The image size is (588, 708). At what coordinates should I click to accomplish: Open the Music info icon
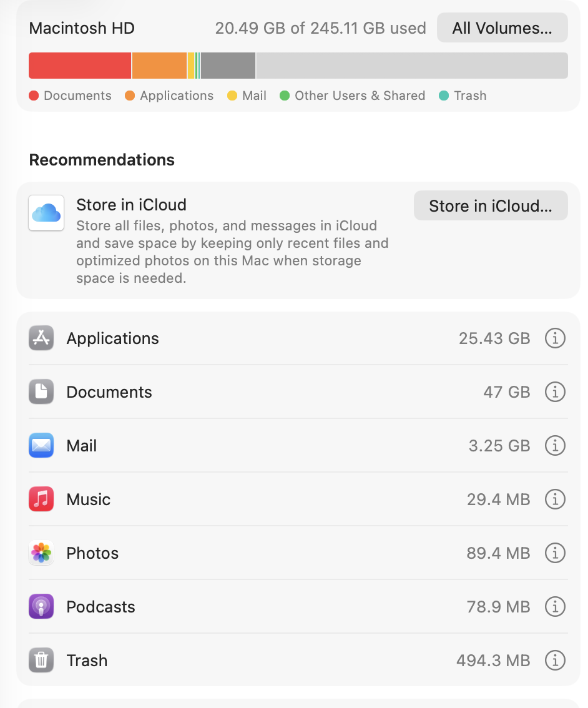tap(555, 499)
